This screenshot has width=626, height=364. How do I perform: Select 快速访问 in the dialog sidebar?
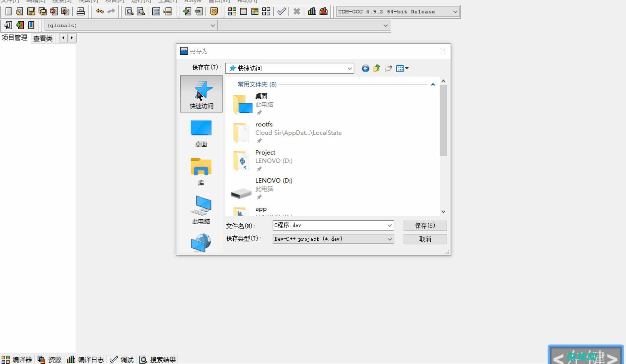pos(201,94)
